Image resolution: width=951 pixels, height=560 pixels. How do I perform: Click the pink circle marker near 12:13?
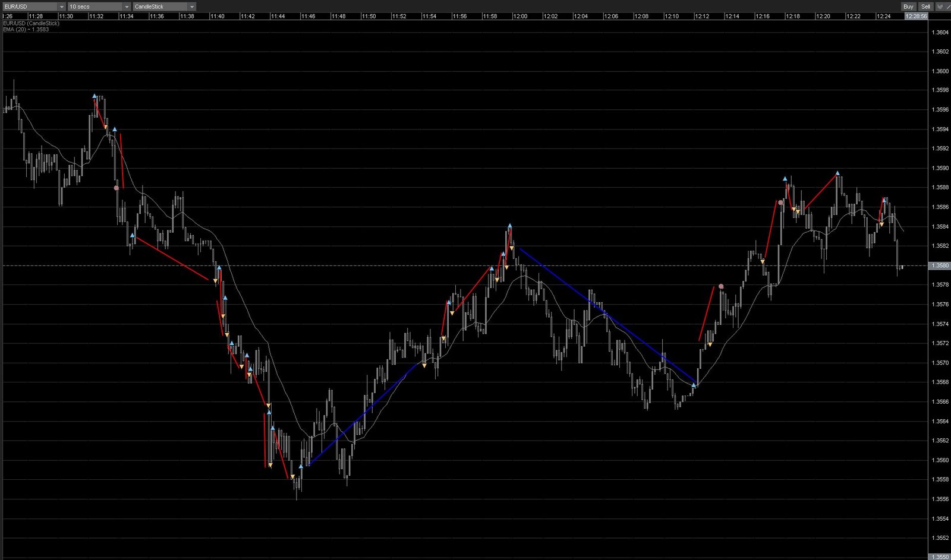721,286
